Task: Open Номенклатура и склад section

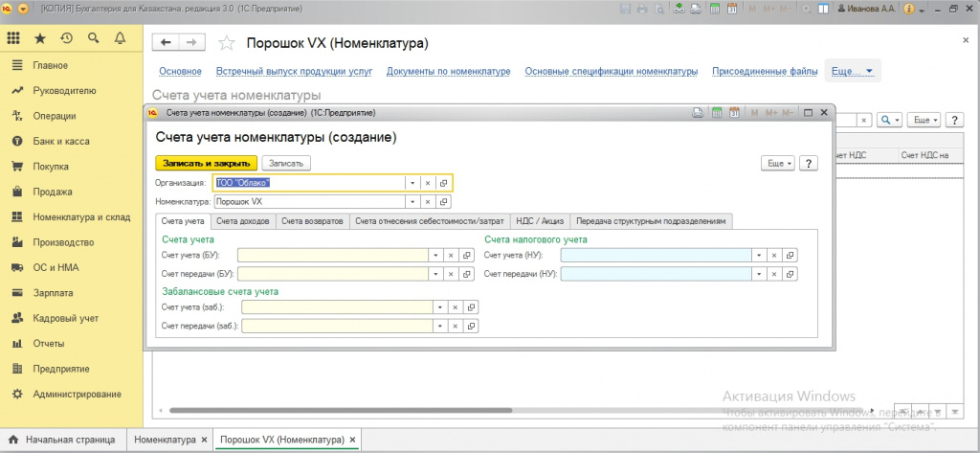Action: 81,217
